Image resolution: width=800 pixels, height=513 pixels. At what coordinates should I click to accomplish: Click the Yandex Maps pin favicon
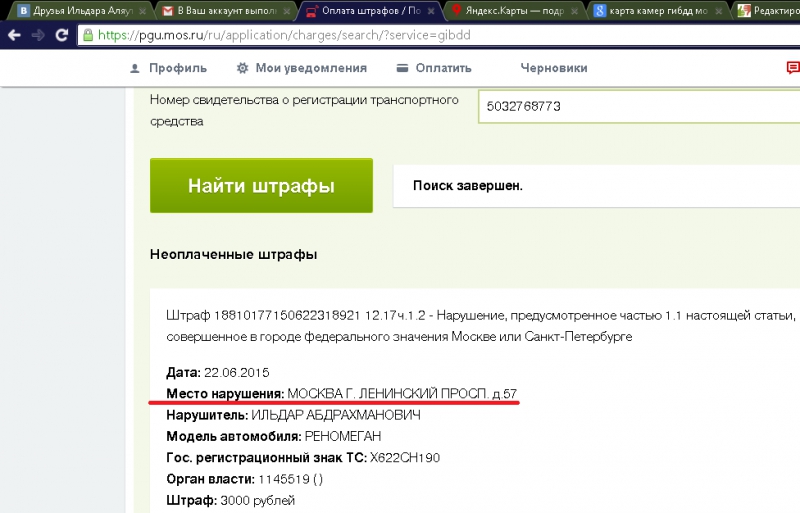457,10
